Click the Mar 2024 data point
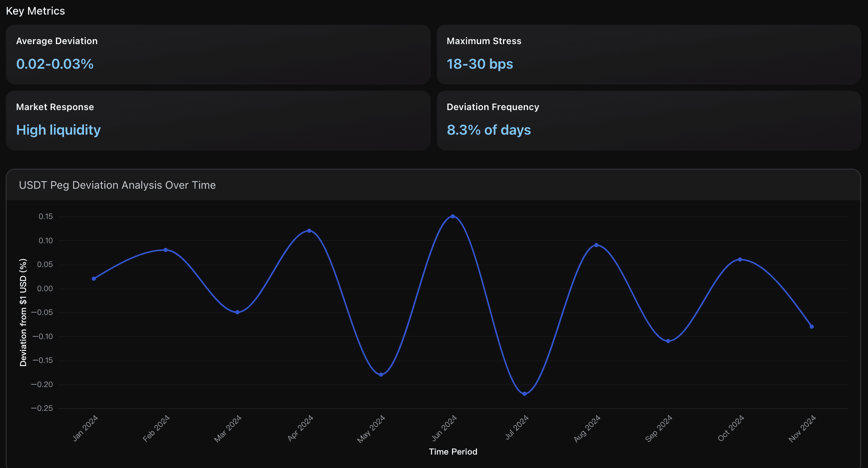The width and height of the screenshot is (868, 468). pyautogui.click(x=237, y=312)
